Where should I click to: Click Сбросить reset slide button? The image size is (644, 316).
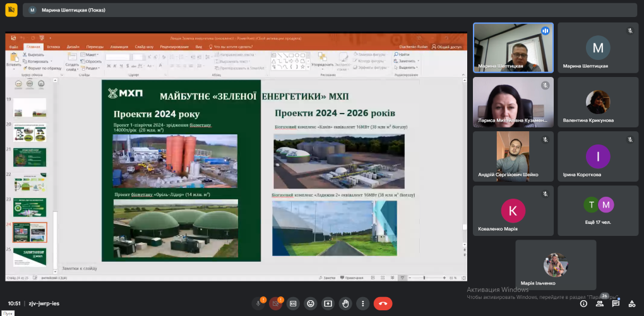click(x=91, y=61)
